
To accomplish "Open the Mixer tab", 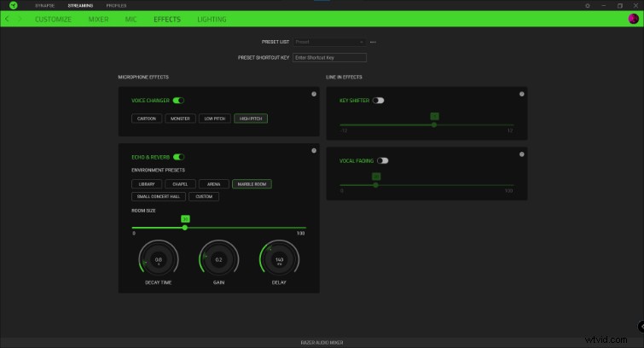I will 99,20.
